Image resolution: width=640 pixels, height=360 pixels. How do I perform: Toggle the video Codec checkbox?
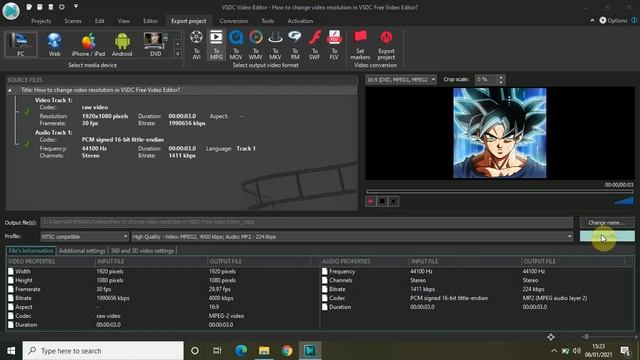click(11, 316)
